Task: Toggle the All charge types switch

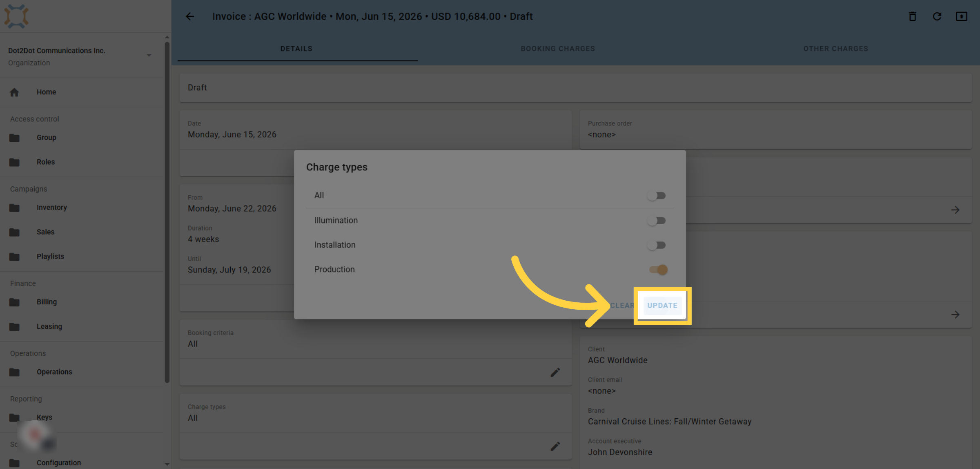Action: (x=657, y=196)
